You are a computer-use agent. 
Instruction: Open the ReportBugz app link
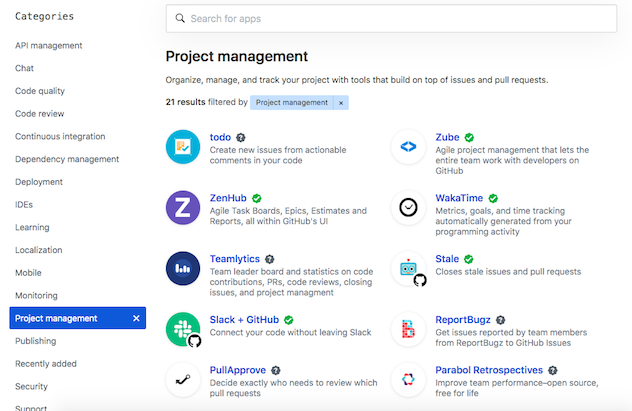click(463, 320)
